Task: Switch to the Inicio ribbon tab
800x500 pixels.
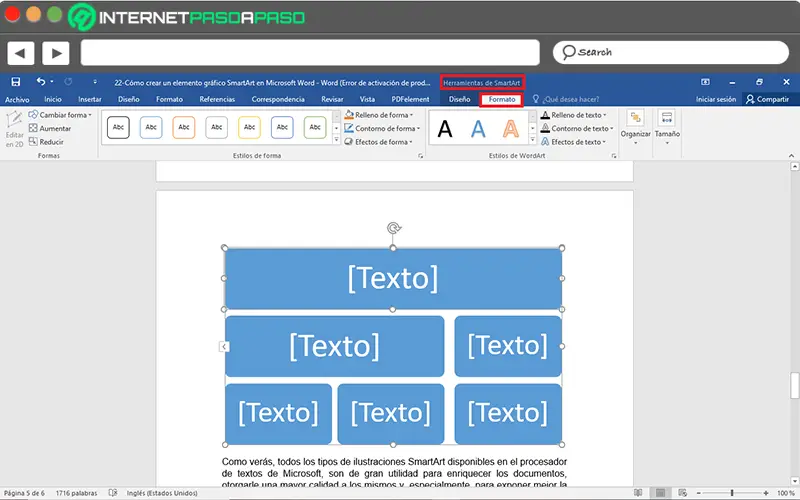Action: point(53,99)
